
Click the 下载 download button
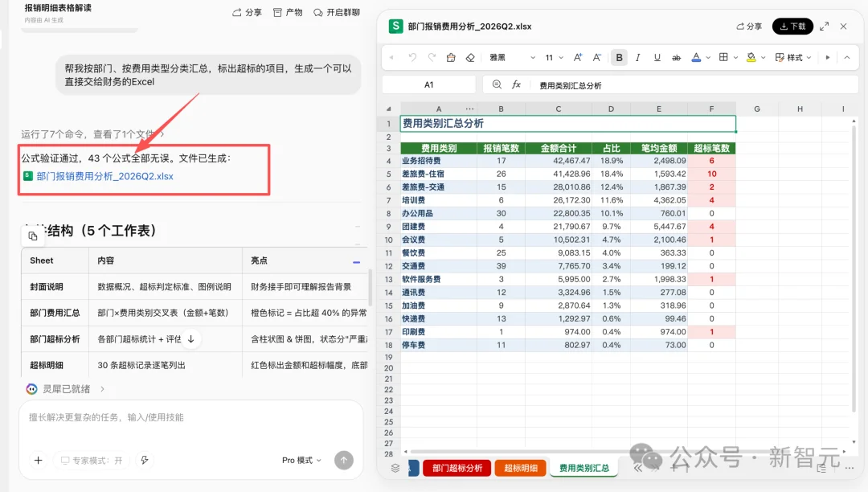(792, 26)
